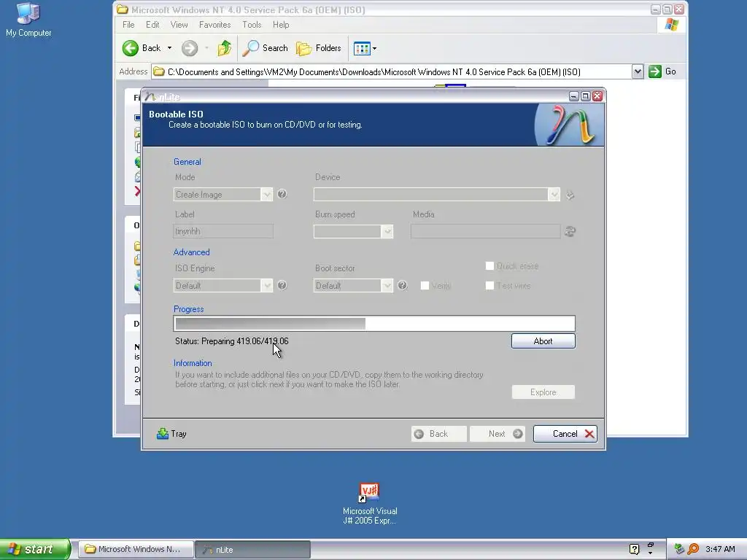This screenshot has width=747, height=560.
Task: Click the green Go arrow button
Action: click(x=655, y=71)
